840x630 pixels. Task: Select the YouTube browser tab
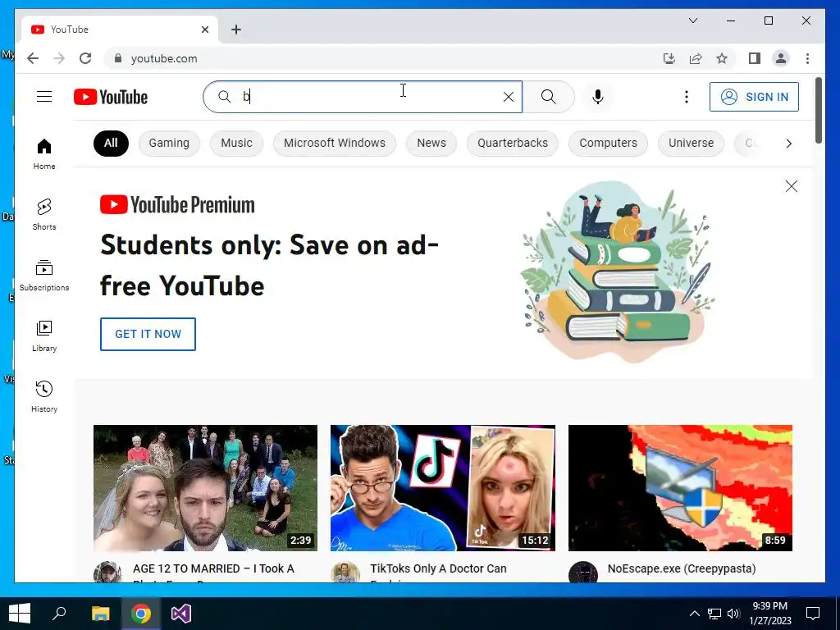120,30
